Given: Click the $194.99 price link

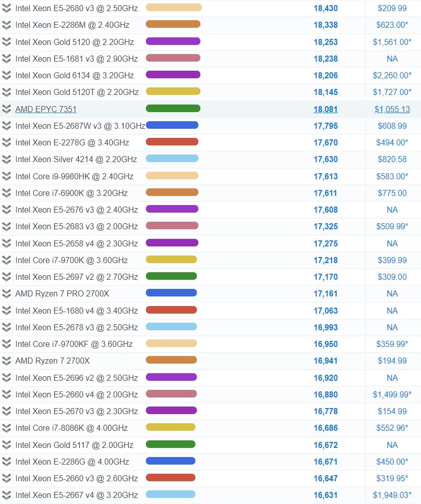Looking at the screenshot, I should click(x=392, y=361).
